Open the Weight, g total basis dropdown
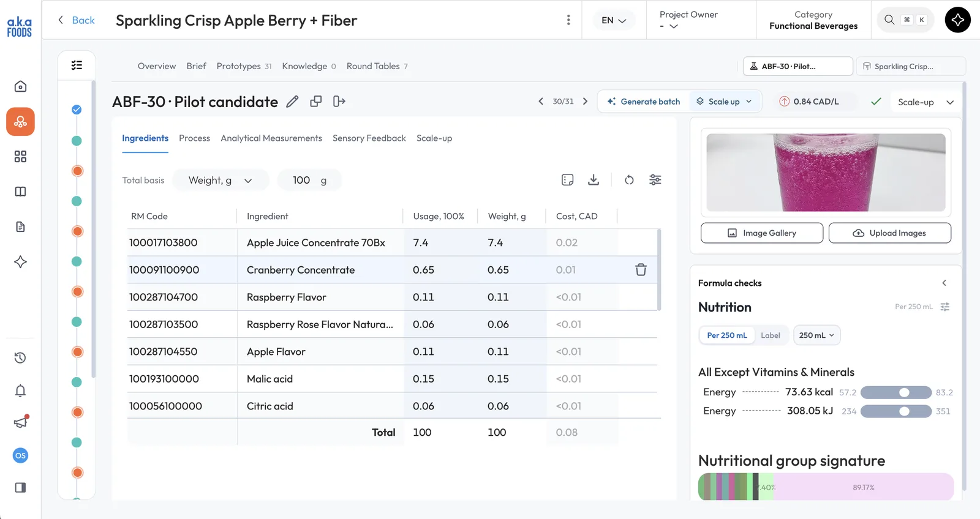The height and width of the screenshot is (519, 980). pos(221,180)
